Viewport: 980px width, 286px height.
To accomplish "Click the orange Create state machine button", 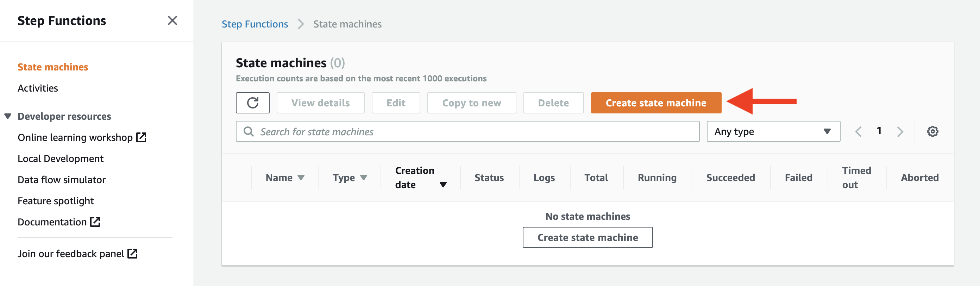I will tap(656, 103).
